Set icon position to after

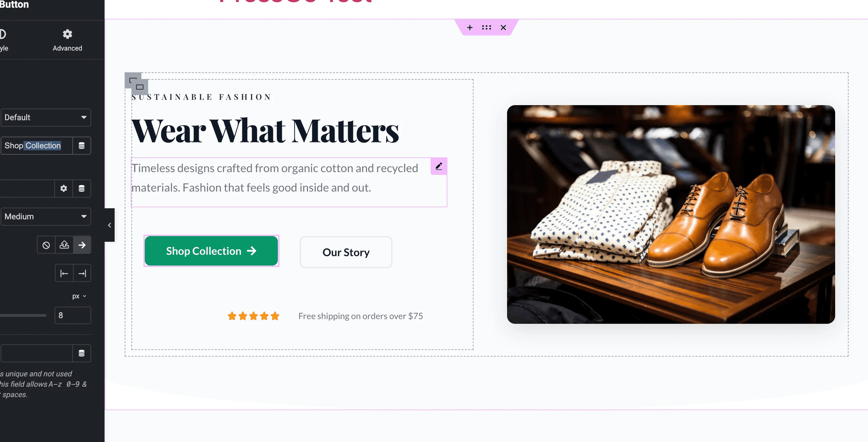[x=82, y=273]
